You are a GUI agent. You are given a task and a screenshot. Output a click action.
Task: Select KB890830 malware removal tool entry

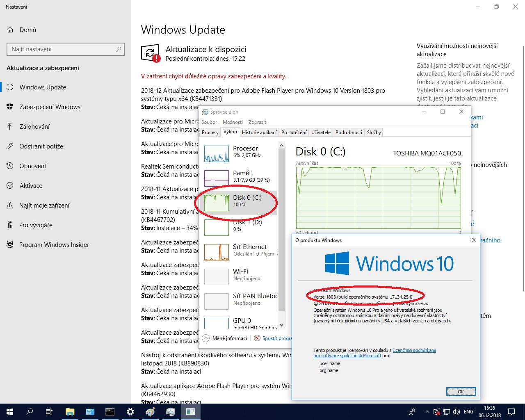[216, 363]
